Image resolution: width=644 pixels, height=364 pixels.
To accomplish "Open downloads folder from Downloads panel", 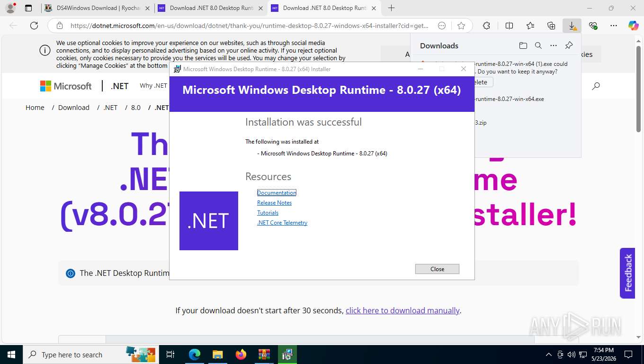I will coord(523,45).
